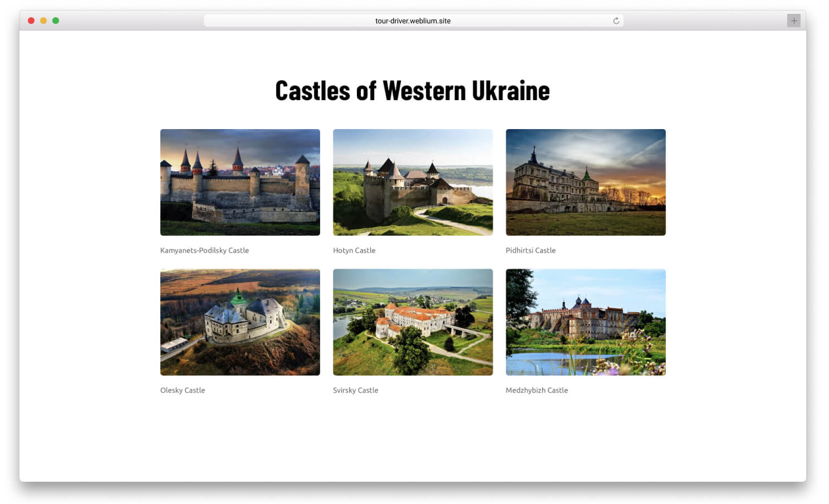Viewport: 829px width, 504px height.
Task: Click the Kamyanets-Podilsky Castle caption
Action: click(204, 250)
